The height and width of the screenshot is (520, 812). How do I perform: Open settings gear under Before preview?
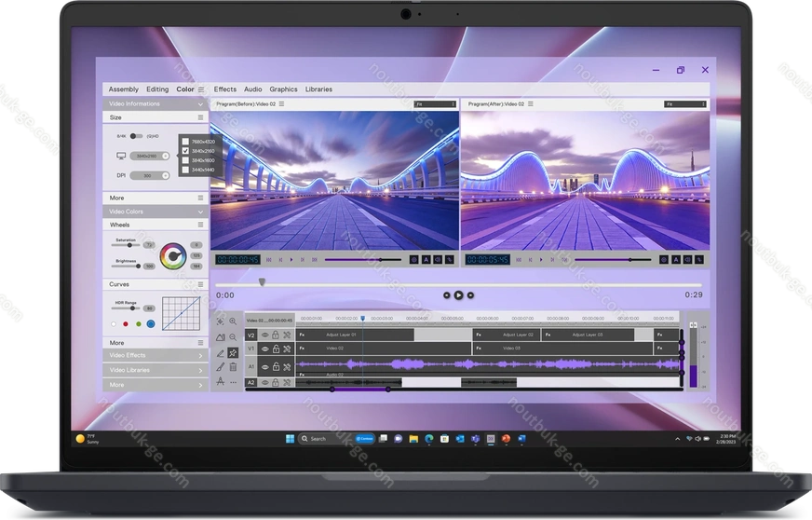tap(414, 259)
